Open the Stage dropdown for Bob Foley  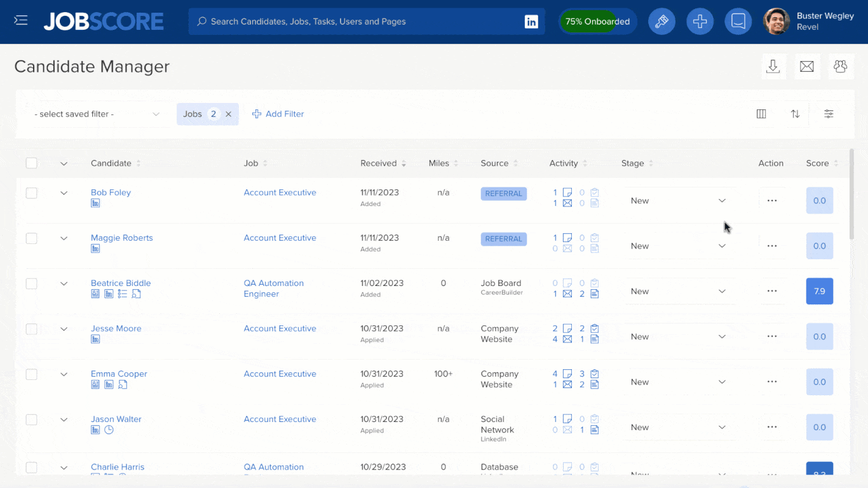pyautogui.click(x=678, y=201)
